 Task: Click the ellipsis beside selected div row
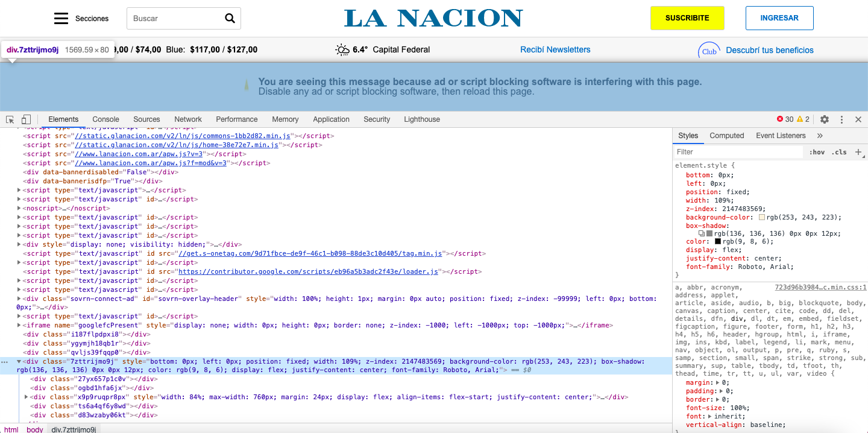tap(5, 362)
